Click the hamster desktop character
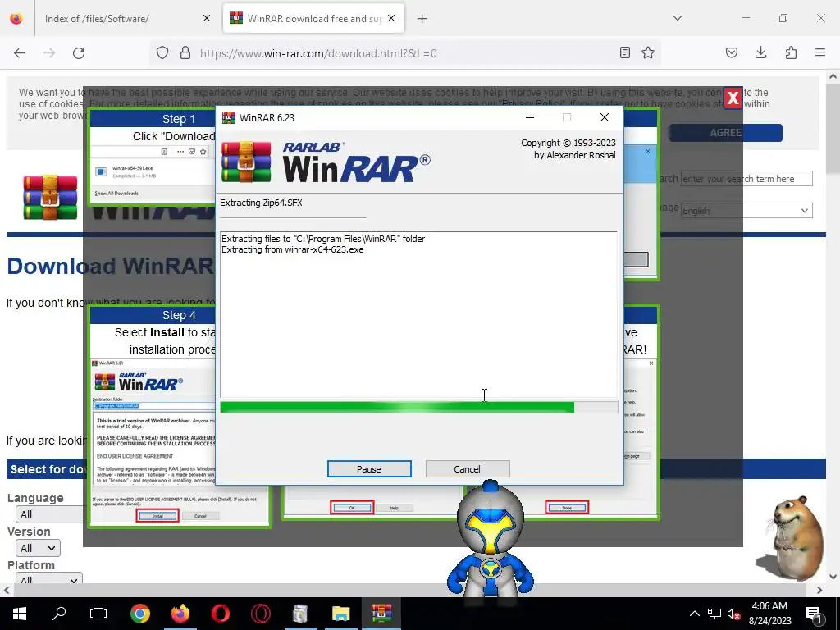 click(792, 538)
